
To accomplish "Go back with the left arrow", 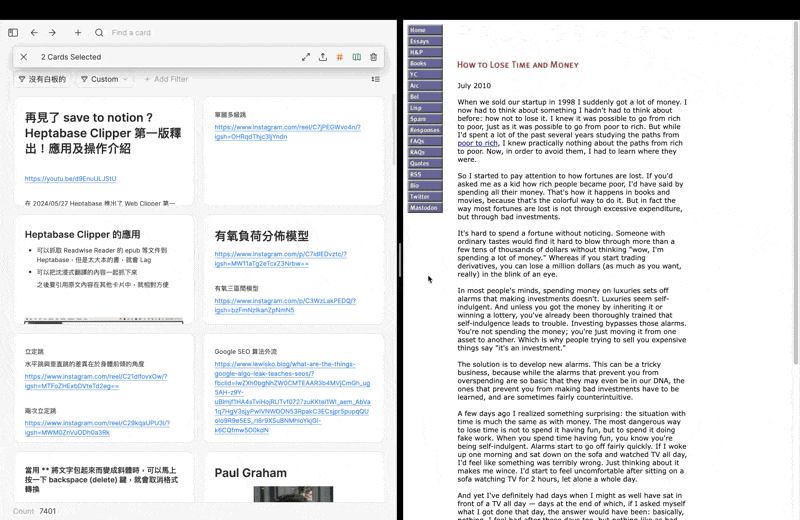I will pyautogui.click(x=34, y=33).
